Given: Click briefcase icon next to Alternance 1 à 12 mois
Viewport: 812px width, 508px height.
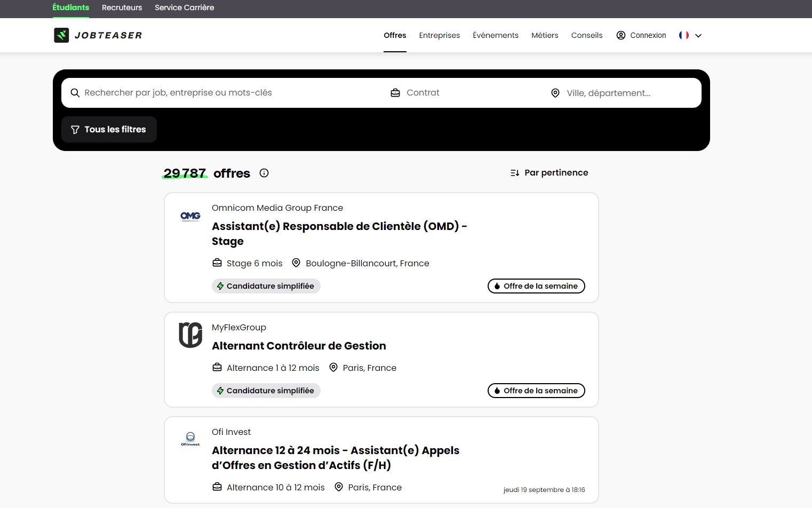Looking at the screenshot, I should 217,367.
